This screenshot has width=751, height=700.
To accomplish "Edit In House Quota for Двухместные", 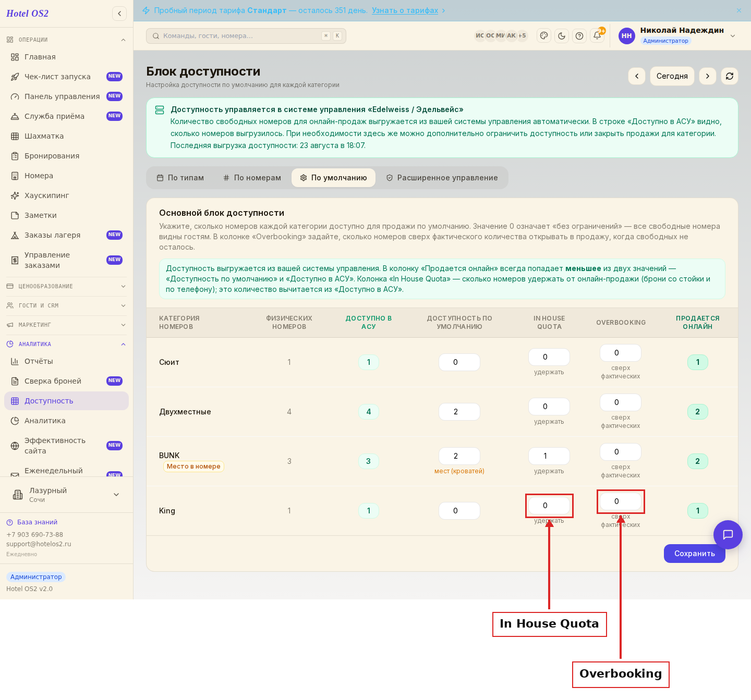I will (549, 407).
